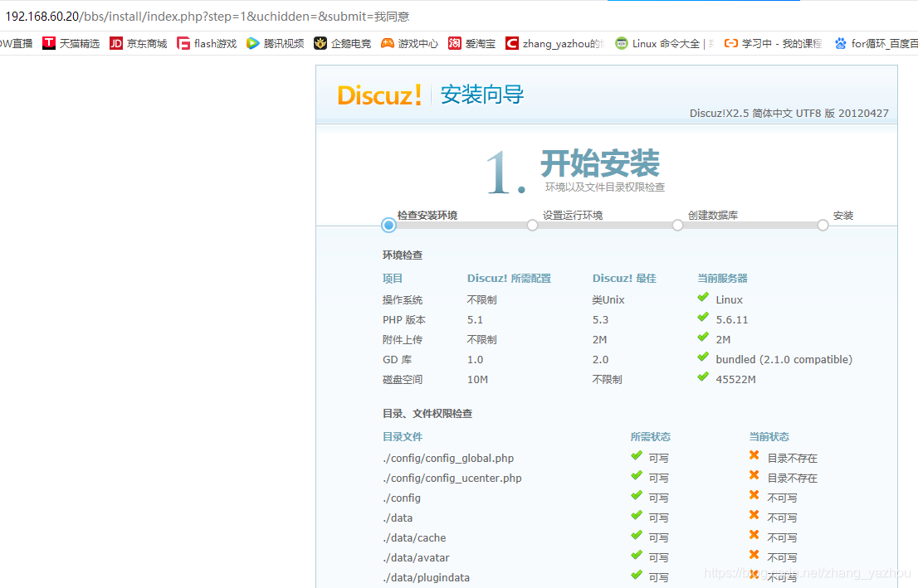Viewport: 918px width, 588px height.
Task: Click the 安装向导 title text
Action: (x=482, y=95)
